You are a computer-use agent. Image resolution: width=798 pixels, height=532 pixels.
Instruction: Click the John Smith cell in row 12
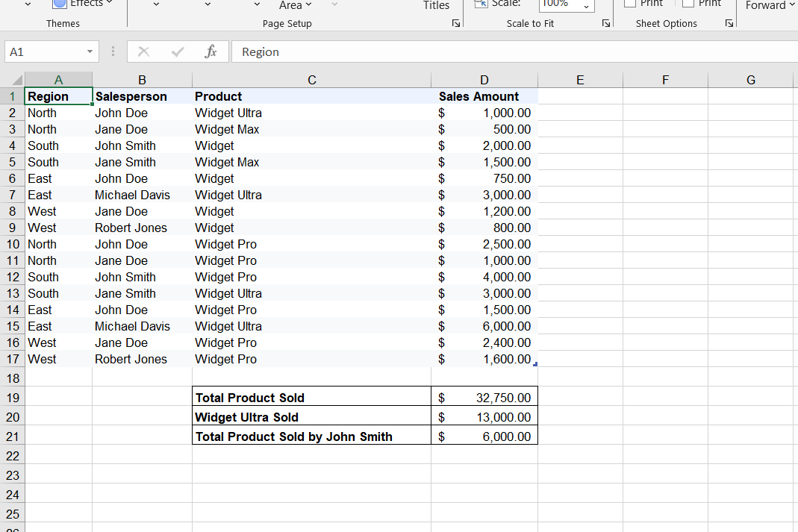point(142,277)
